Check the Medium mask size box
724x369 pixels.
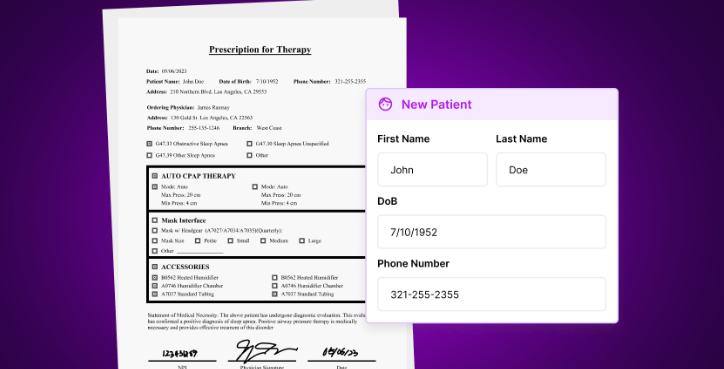coord(263,241)
